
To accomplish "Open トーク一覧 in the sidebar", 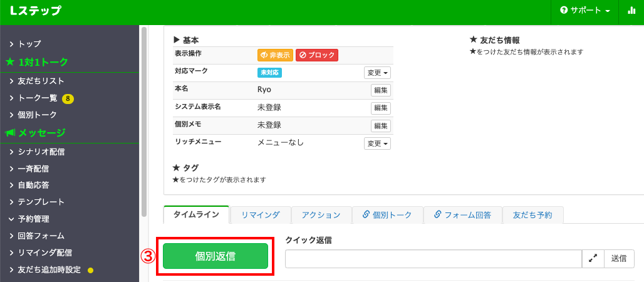I will click(x=38, y=98).
